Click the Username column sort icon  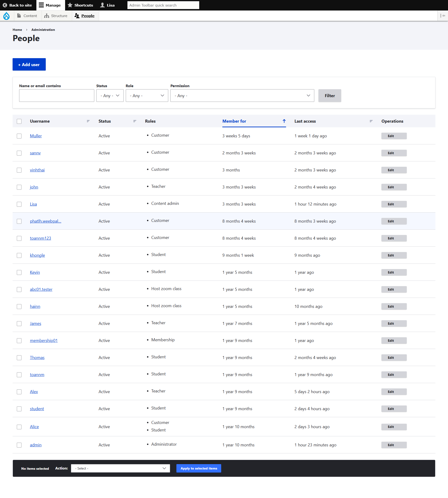88,121
